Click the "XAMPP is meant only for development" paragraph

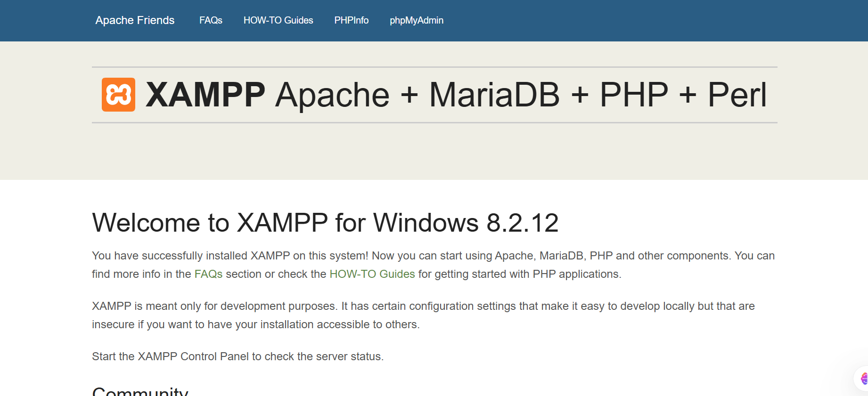(x=423, y=315)
